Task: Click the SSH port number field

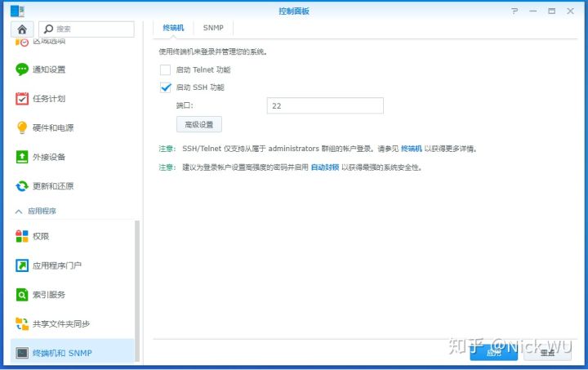Action: (324, 105)
